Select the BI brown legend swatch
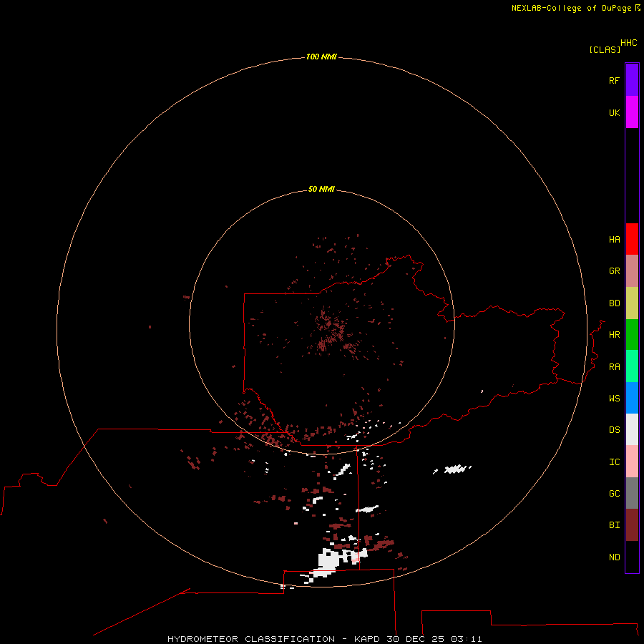Screen dimensions: 644x644 [632, 525]
